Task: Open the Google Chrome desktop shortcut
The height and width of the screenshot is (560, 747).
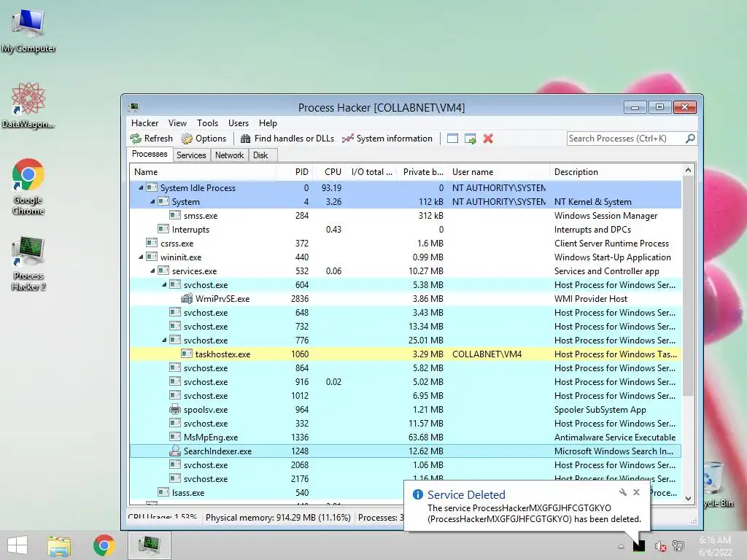Action: (28, 187)
